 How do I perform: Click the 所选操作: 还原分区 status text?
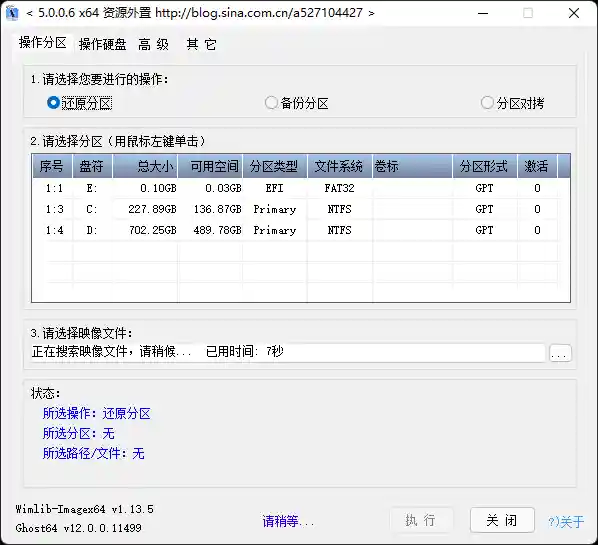point(96,413)
